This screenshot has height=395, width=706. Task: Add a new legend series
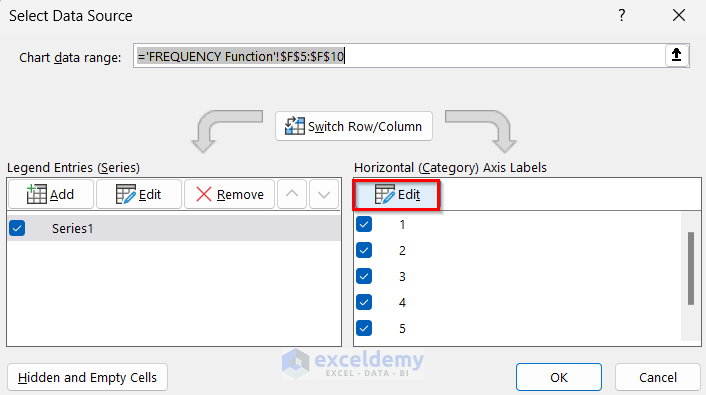click(x=51, y=195)
